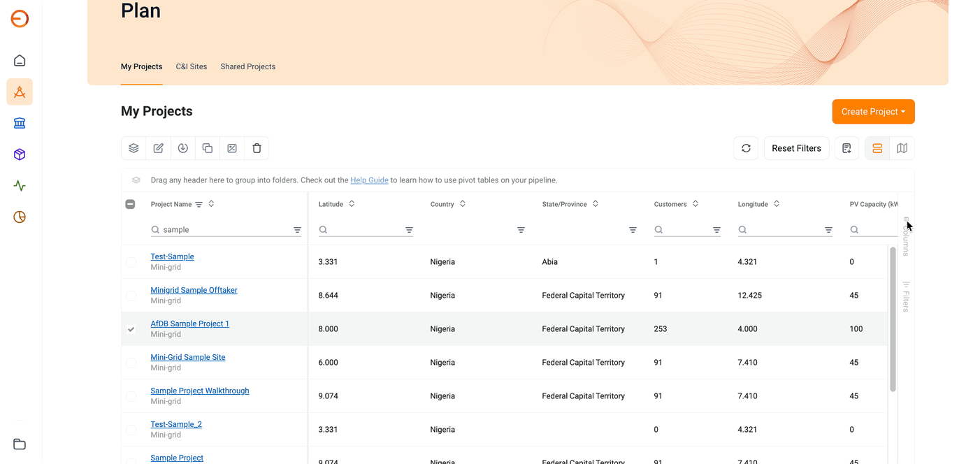This screenshot has height=464, width=980.
Task: Check the Minigrid Sample Offtaker row checkbox
Action: click(x=131, y=296)
